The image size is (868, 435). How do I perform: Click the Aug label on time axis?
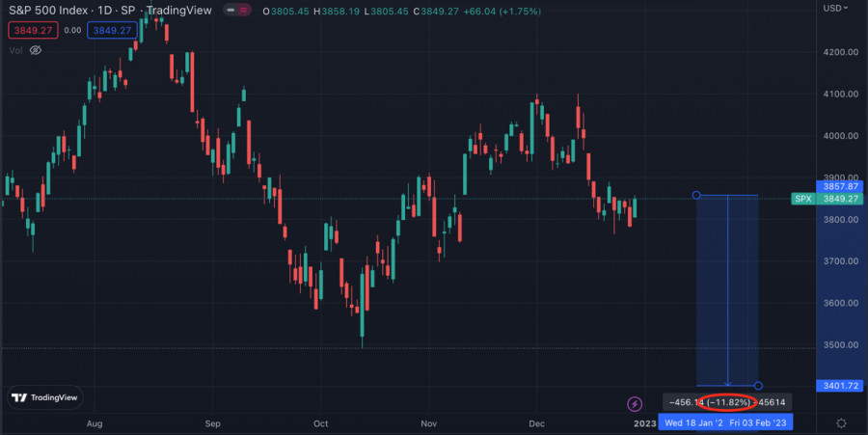coord(95,423)
